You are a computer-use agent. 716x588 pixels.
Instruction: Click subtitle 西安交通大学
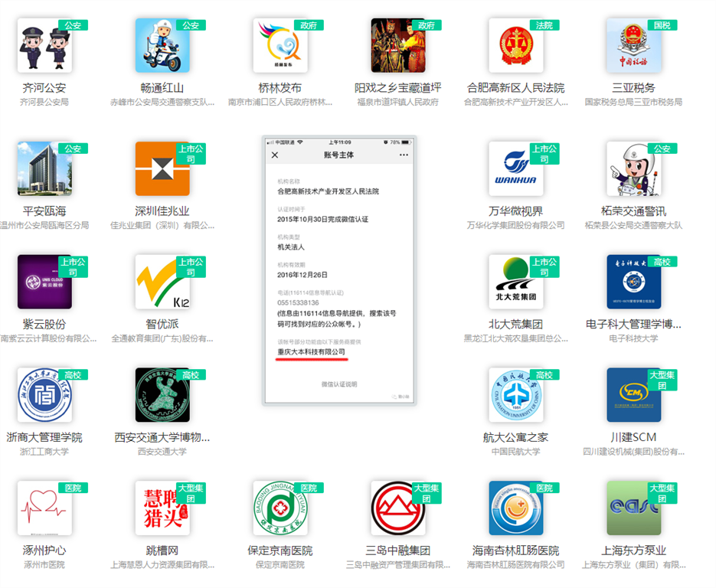tap(162, 452)
